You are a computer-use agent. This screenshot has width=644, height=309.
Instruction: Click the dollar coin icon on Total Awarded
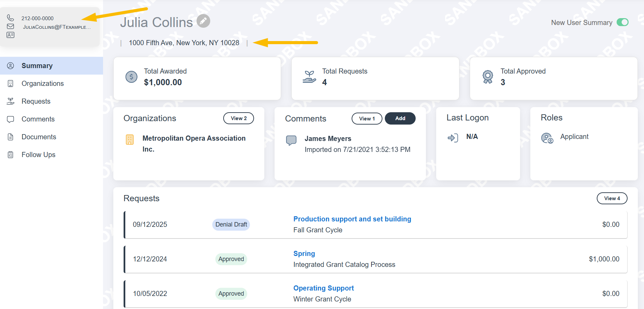click(x=131, y=77)
